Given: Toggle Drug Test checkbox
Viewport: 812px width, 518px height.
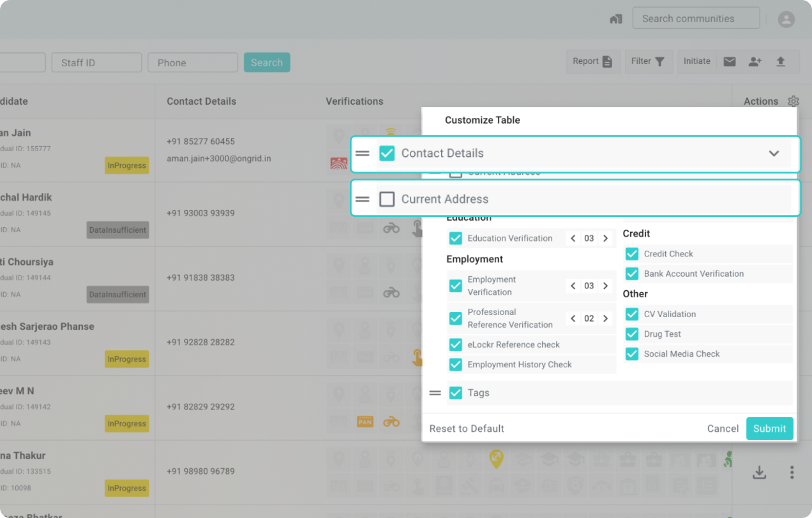Looking at the screenshot, I should coord(632,334).
